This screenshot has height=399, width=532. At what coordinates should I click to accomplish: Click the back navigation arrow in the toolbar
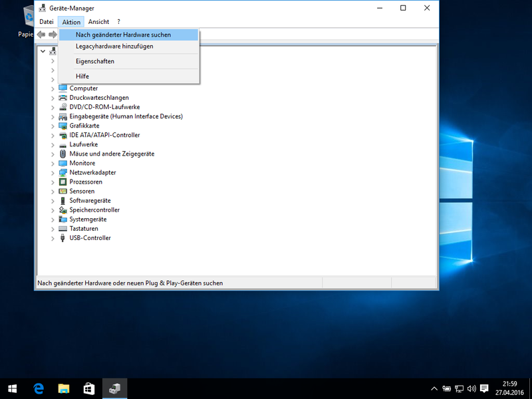point(42,34)
